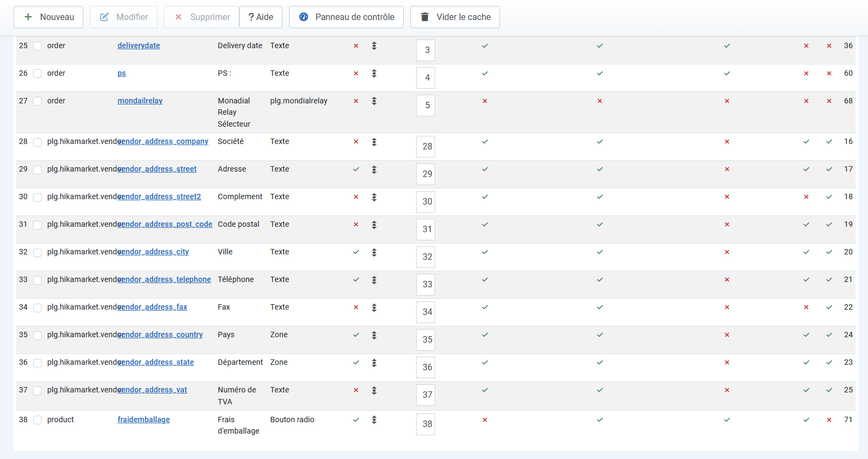Click the order input showing 28
Viewport: 868px width, 459px height.
[426, 147]
